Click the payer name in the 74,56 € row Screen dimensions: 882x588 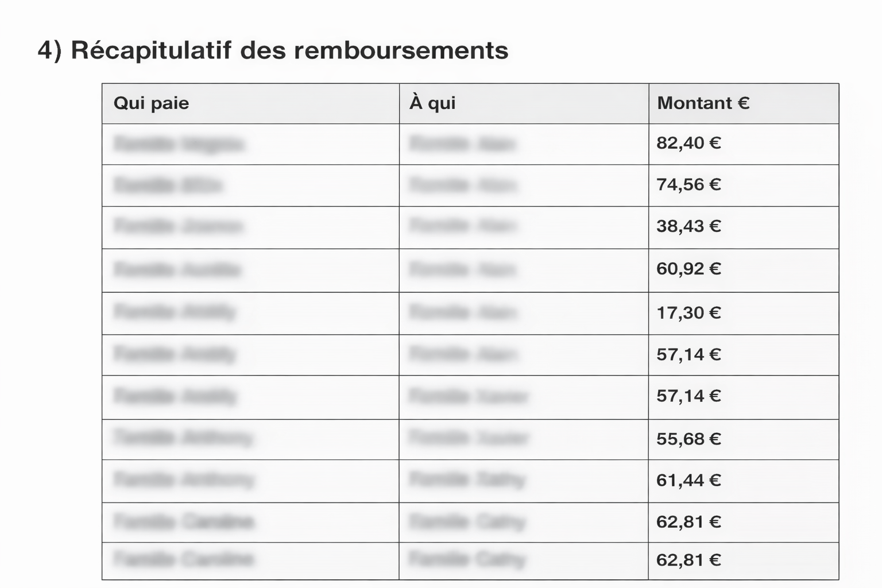click(168, 185)
